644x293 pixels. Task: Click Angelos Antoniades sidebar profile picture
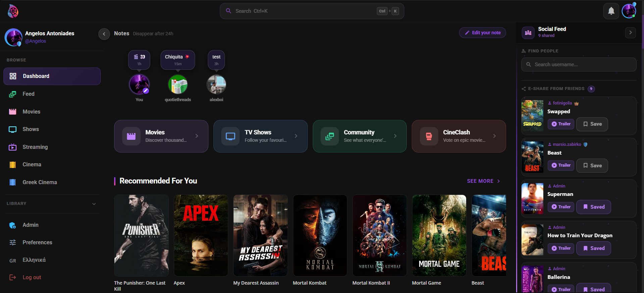(x=13, y=37)
